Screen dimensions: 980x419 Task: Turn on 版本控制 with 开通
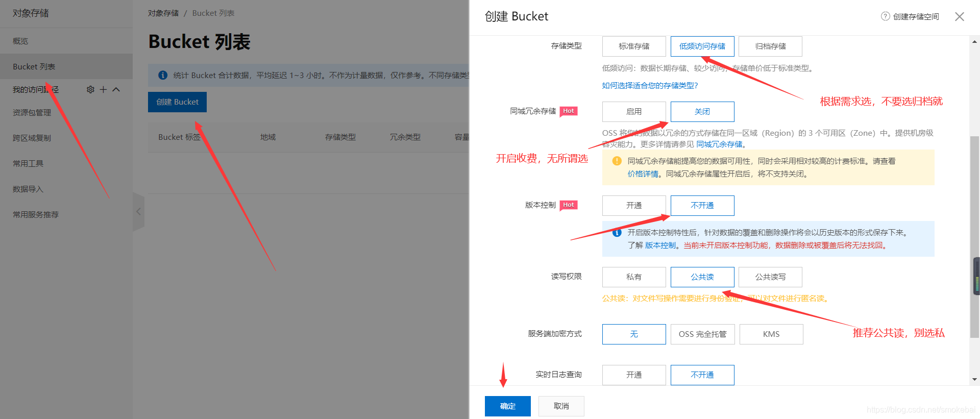(x=634, y=206)
